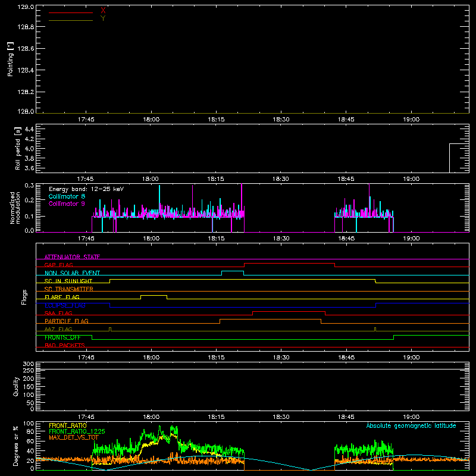
Task: Select the SC_IN_SUNLIGHT flag label
Action: click(x=68, y=281)
